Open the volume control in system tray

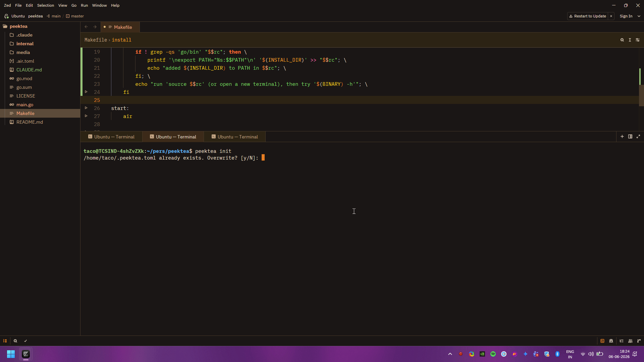[x=591, y=354]
